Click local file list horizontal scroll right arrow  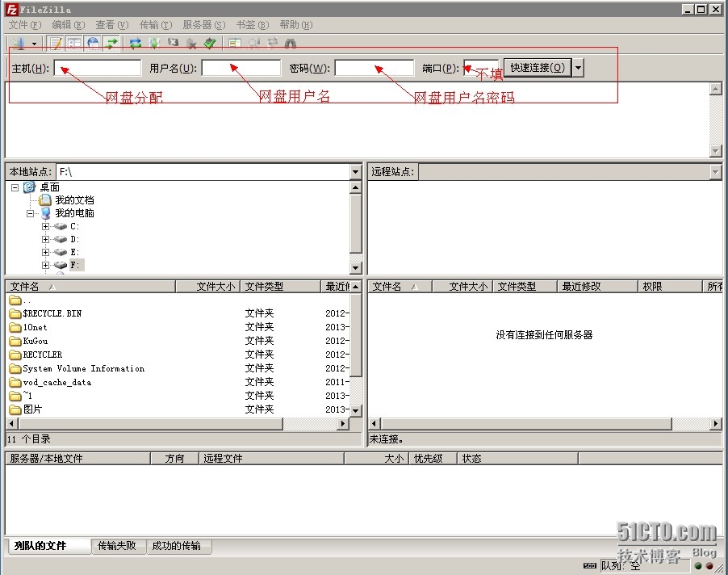click(x=343, y=424)
